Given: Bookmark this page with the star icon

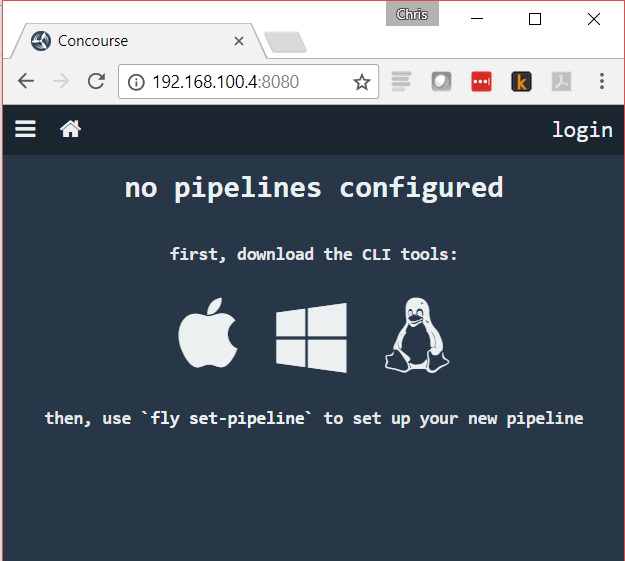Looking at the screenshot, I should [x=362, y=82].
